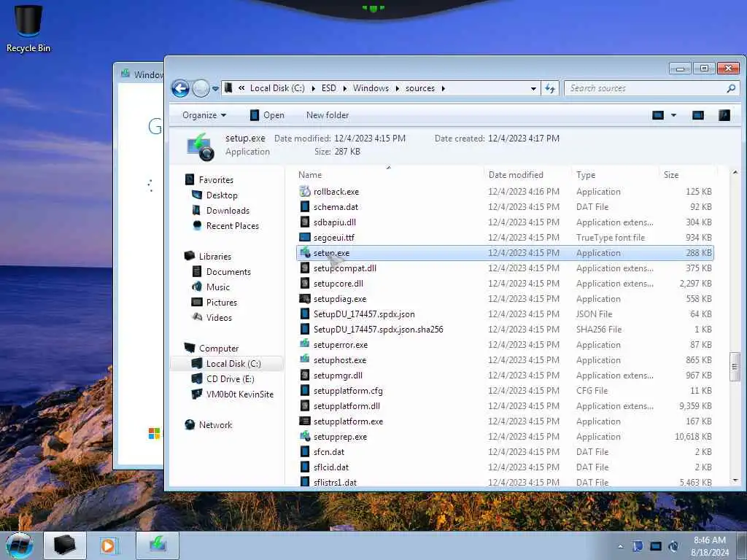Viewport: 747px width, 560px height.
Task: Click the search magnifier icon
Action: 731,88
